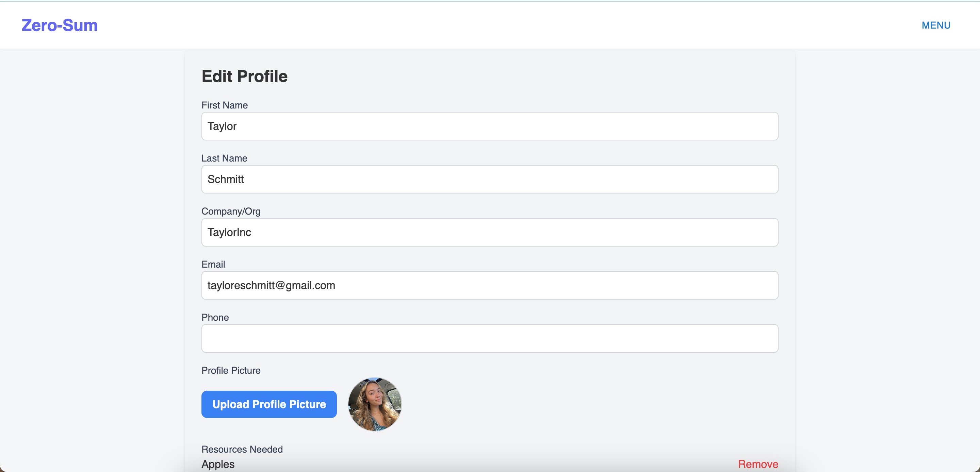Image resolution: width=980 pixels, height=472 pixels.
Task: Click the Resources Needed label
Action: (x=242, y=449)
